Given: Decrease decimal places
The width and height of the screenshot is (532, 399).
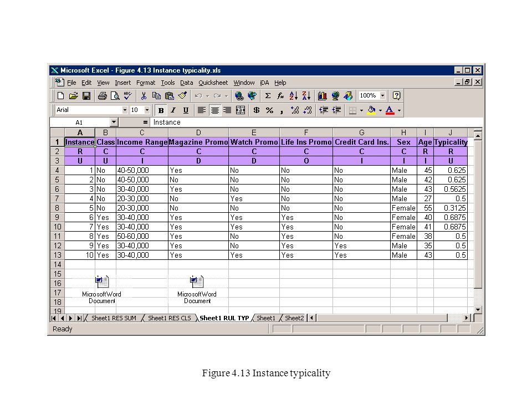Looking at the screenshot, I should pos(308,110).
